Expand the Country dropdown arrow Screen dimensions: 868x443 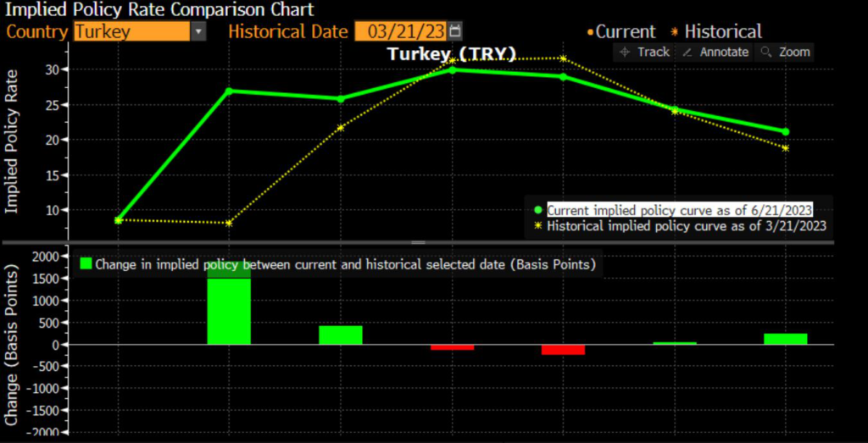198,31
